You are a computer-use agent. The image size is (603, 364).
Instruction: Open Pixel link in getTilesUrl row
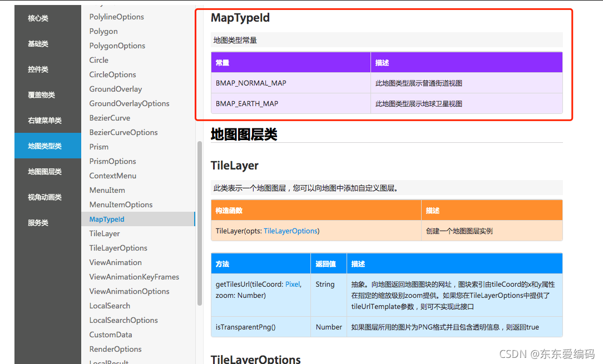pos(292,285)
